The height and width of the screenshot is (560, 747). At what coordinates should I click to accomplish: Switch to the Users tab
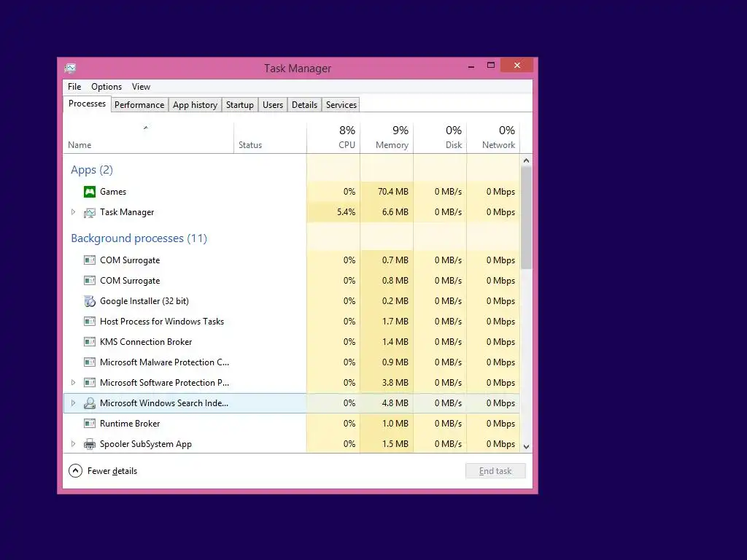click(273, 105)
